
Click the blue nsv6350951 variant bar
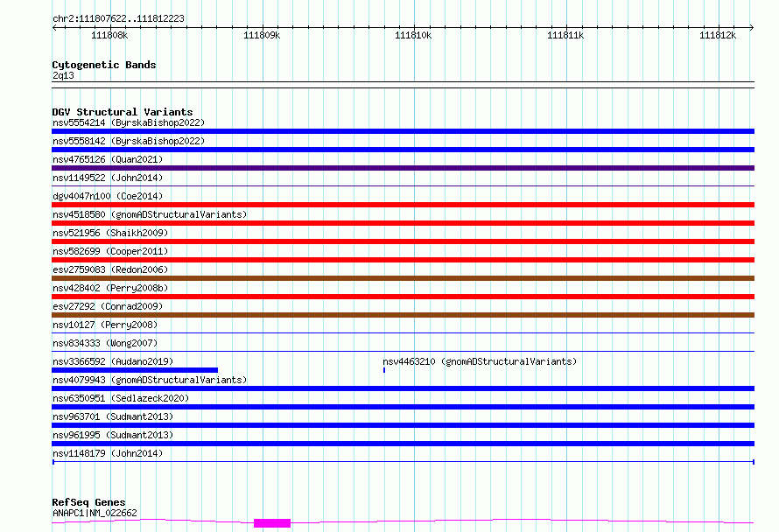click(x=403, y=407)
